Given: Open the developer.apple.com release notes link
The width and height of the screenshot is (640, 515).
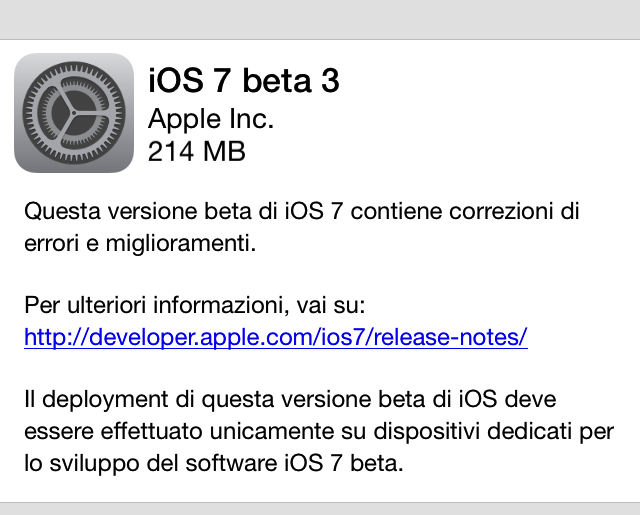Looking at the screenshot, I should 275,337.
